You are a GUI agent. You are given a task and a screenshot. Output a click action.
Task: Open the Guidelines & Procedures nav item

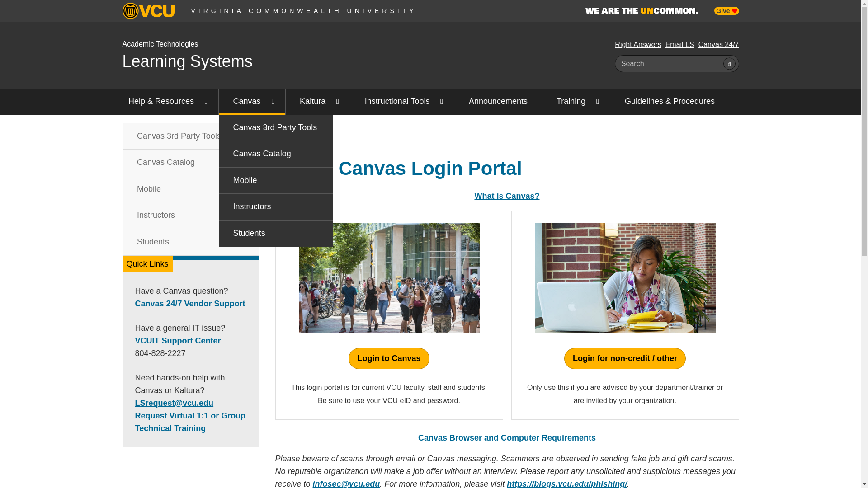coord(670,102)
